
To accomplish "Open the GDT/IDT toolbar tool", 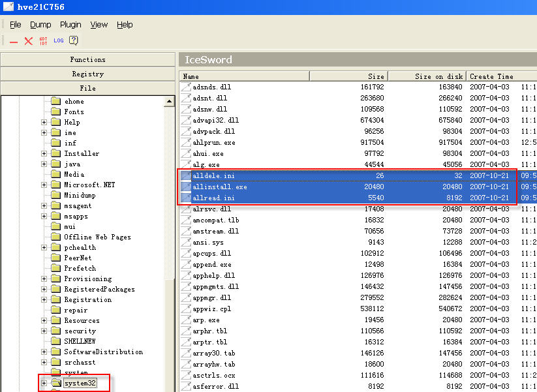I will point(44,40).
